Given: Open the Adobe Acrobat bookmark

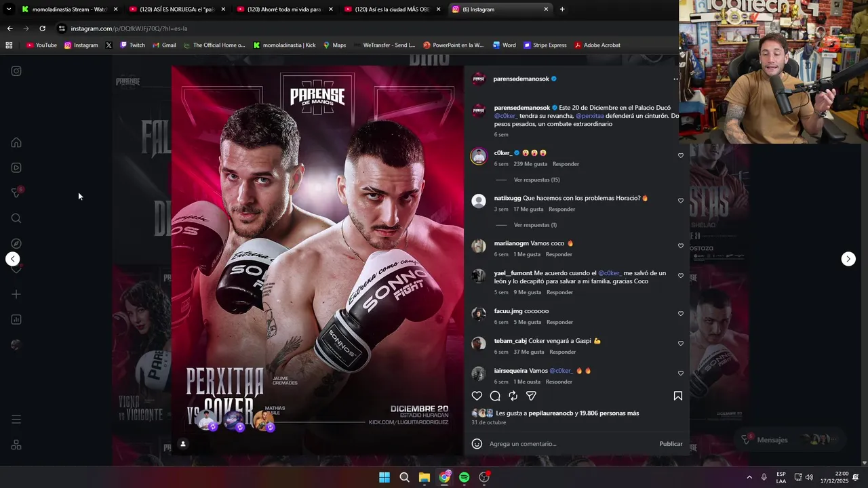Looking at the screenshot, I should pos(597,45).
